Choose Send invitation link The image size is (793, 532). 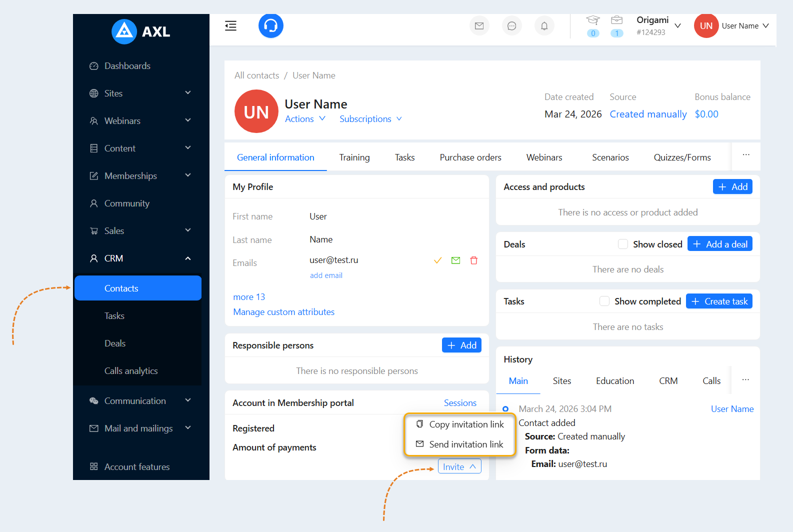pyautogui.click(x=460, y=444)
